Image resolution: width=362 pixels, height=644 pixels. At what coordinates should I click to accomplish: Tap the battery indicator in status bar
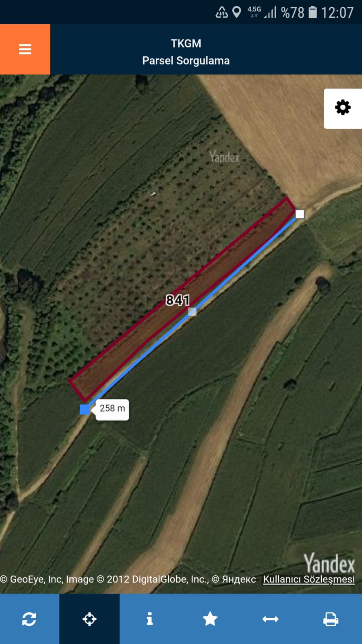click(x=313, y=12)
